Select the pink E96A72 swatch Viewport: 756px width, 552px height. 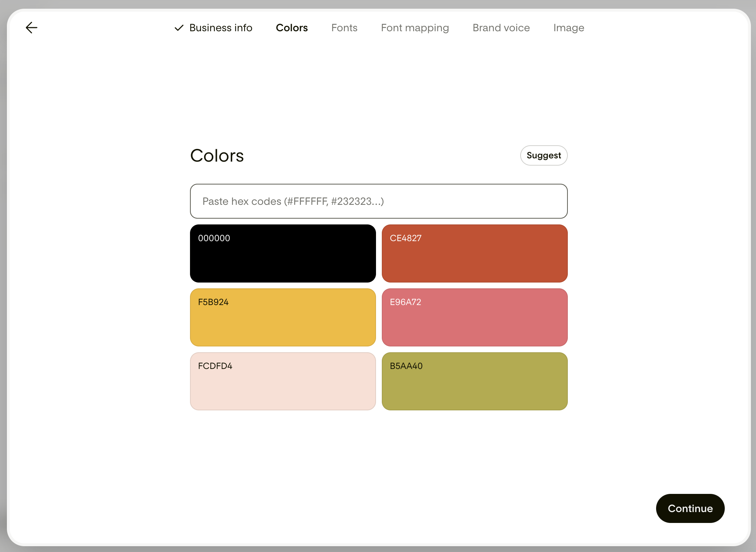(475, 317)
